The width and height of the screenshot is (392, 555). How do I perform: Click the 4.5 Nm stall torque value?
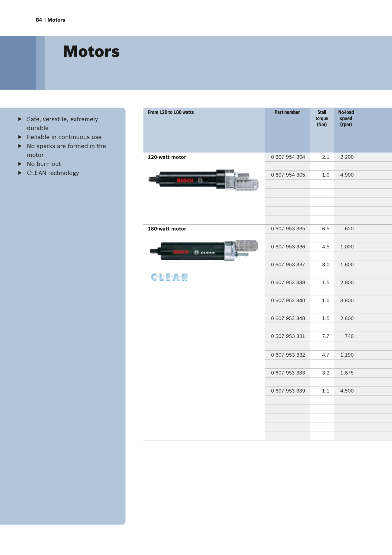point(326,247)
